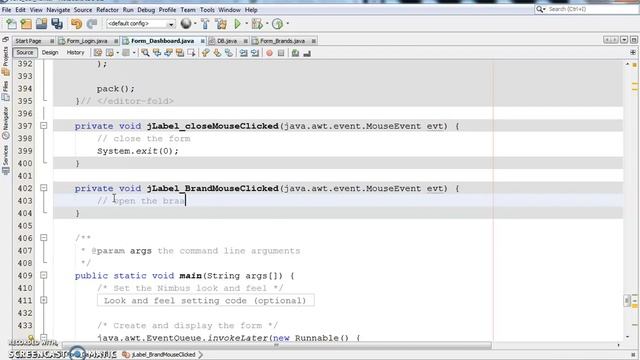
Task: Click the Undo arrow icon
Action: 76,24
